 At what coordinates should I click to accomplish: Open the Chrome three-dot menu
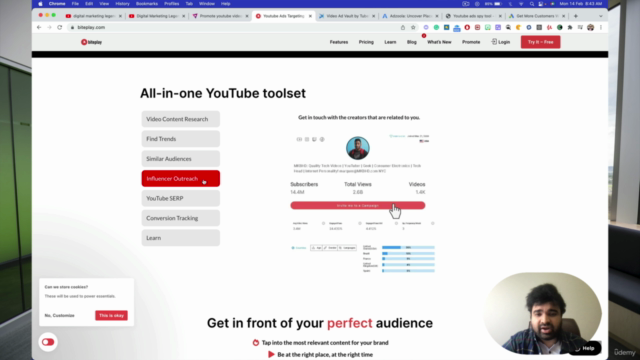tap(601, 27)
